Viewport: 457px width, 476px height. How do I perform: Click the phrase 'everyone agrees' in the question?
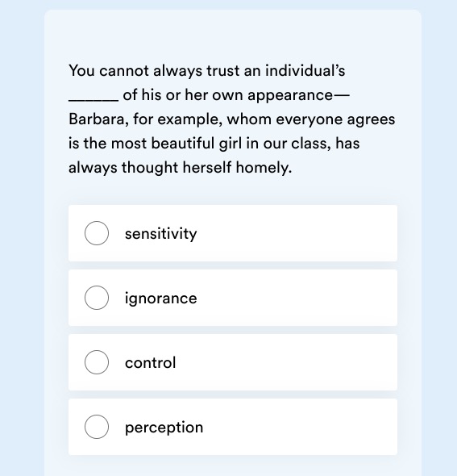[335, 119]
